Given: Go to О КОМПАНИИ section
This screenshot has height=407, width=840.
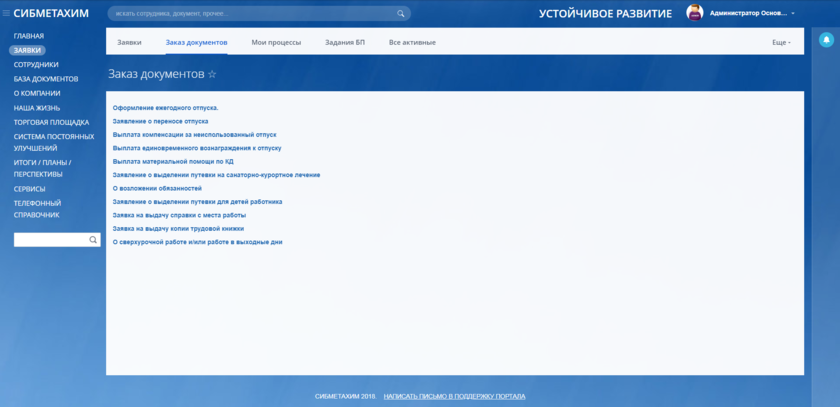Looking at the screenshot, I should tap(37, 93).
